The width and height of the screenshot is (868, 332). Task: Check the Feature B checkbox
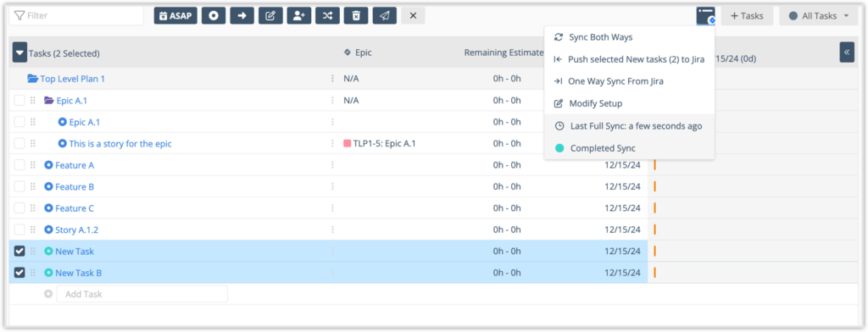[x=20, y=187]
